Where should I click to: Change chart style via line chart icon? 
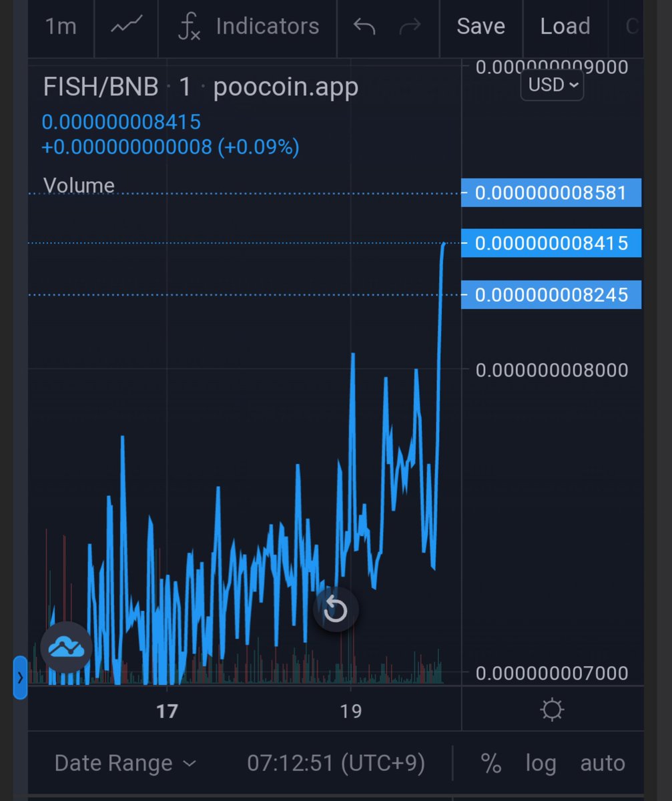[126, 27]
